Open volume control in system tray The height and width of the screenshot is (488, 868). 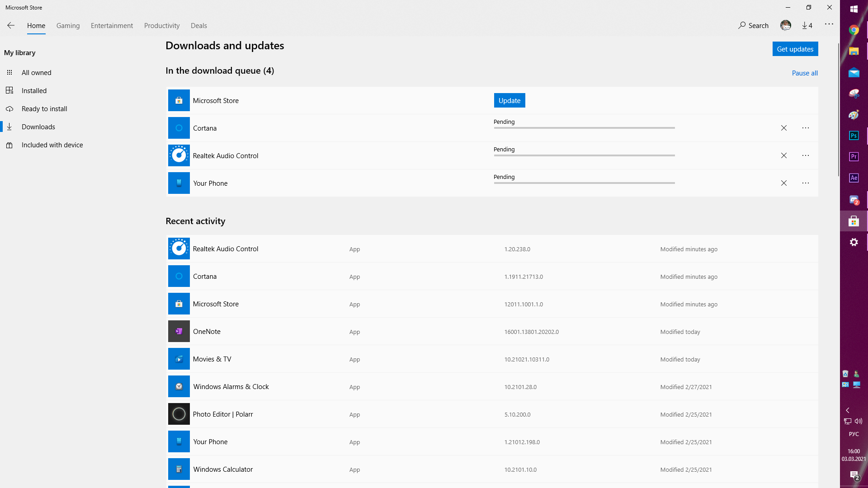tap(859, 421)
